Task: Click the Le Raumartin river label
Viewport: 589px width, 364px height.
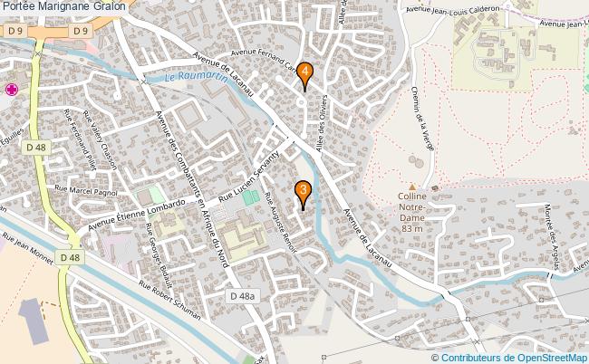Action: point(196,77)
